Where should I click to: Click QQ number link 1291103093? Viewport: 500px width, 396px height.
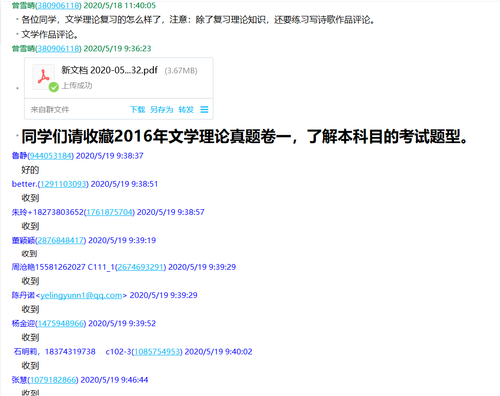[63, 184]
